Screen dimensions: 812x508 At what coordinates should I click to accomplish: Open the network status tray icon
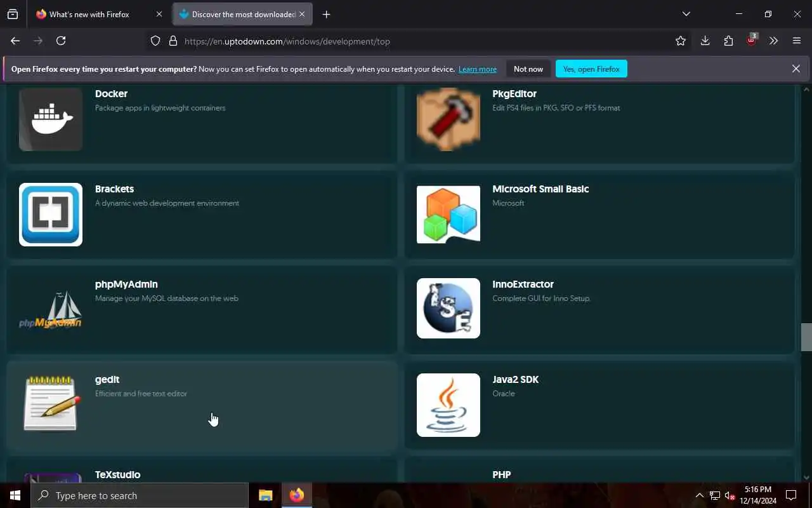(714, 495)
